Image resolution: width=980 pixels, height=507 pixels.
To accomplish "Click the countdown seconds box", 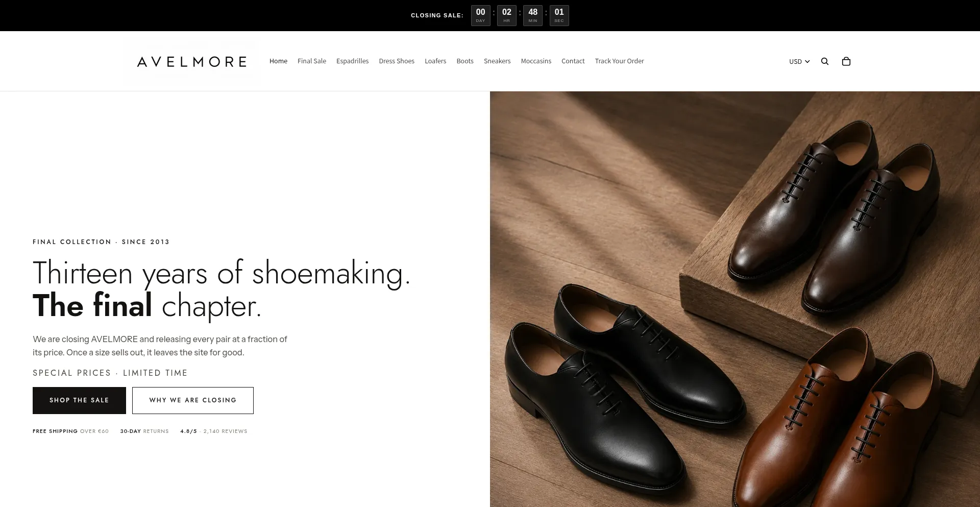I will tap(559, 15).
